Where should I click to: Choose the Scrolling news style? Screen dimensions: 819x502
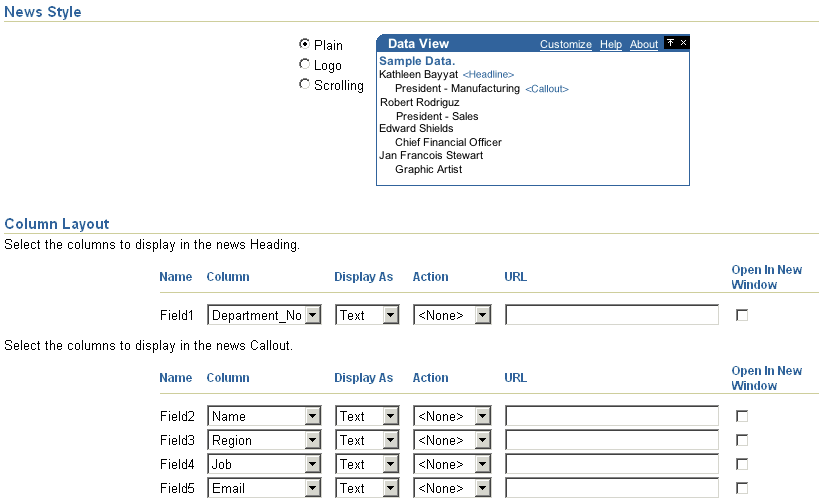tap(305, 84)
